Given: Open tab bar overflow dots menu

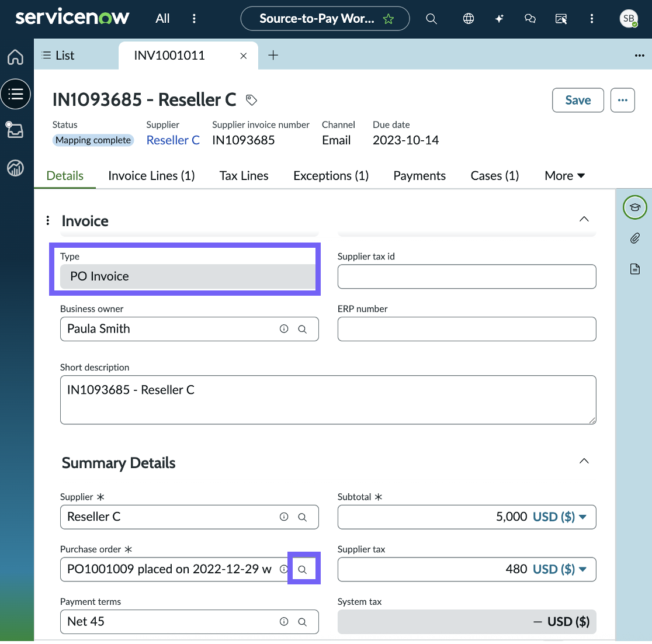Looking at the screenshot, I should pos(640,56).
